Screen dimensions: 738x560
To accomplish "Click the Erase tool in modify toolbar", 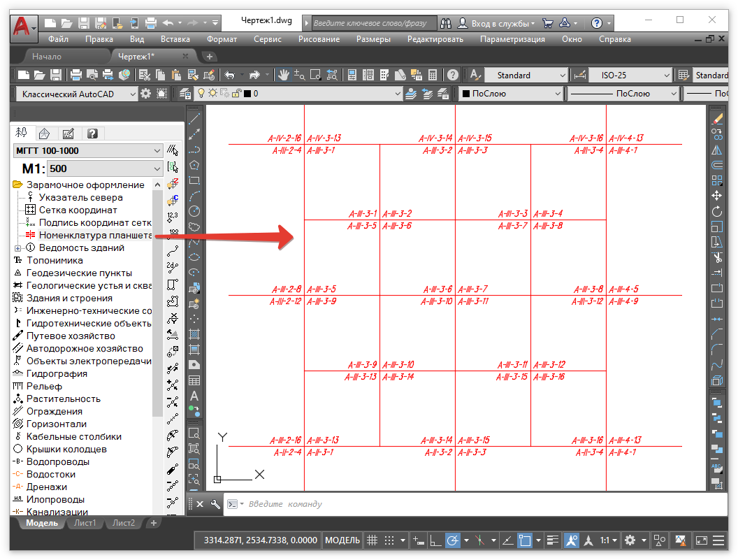I will tap(716, 118).
